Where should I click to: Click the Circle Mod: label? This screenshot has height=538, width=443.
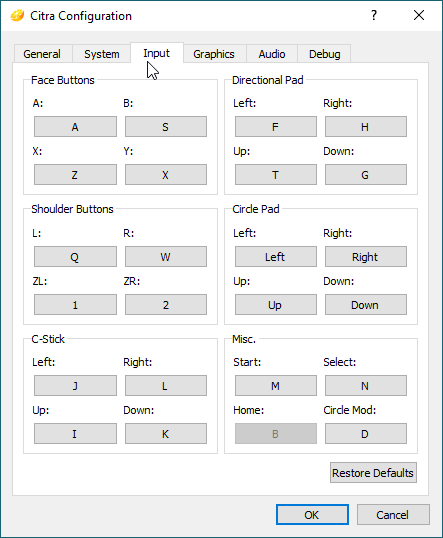350,410
